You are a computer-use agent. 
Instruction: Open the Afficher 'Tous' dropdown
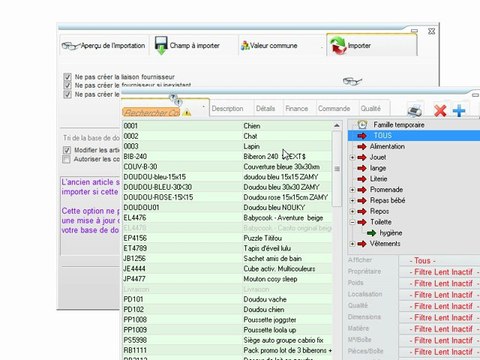(439, 261)
